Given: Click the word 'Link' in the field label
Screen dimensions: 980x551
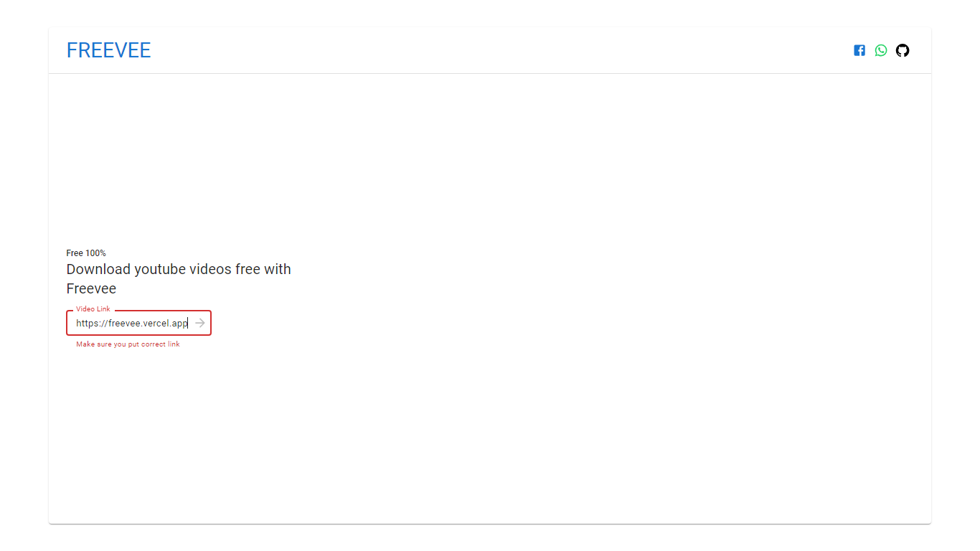Looking at the screenshot, I should 103,309.
